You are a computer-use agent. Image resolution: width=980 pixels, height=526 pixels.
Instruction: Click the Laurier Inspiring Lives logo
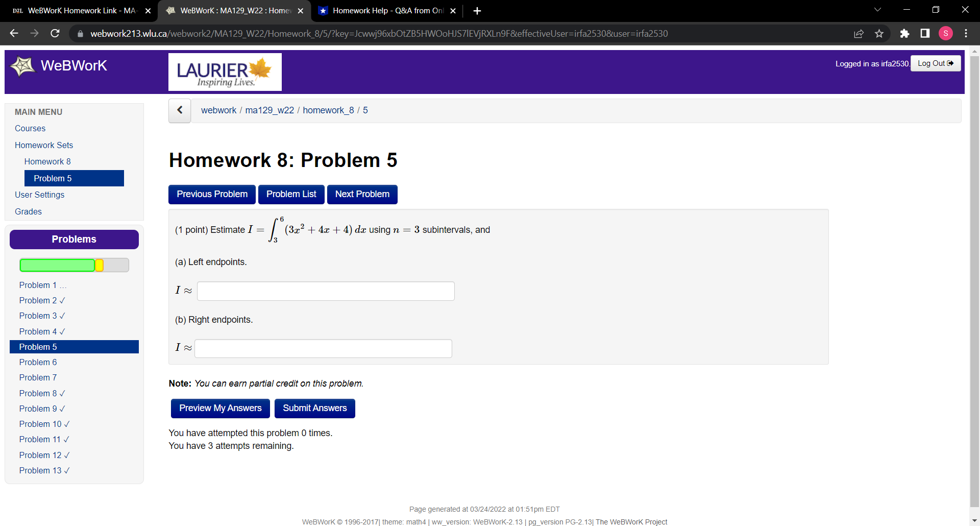[x=225, y=71]
